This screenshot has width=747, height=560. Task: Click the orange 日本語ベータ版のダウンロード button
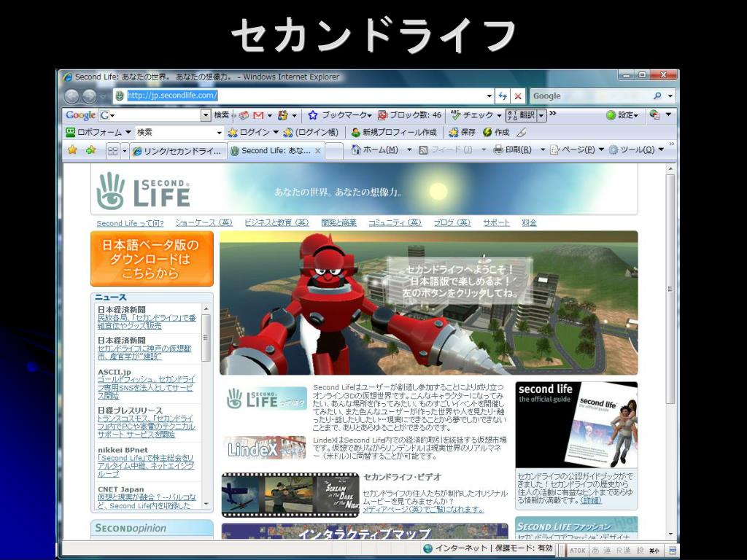point(152,259)
